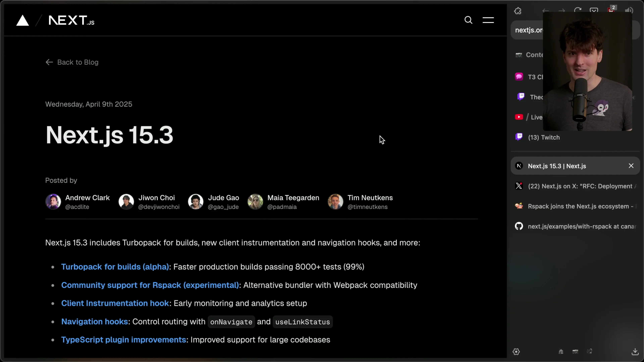Switch to the Theo Twitch pinned tab

pos(529,97)
